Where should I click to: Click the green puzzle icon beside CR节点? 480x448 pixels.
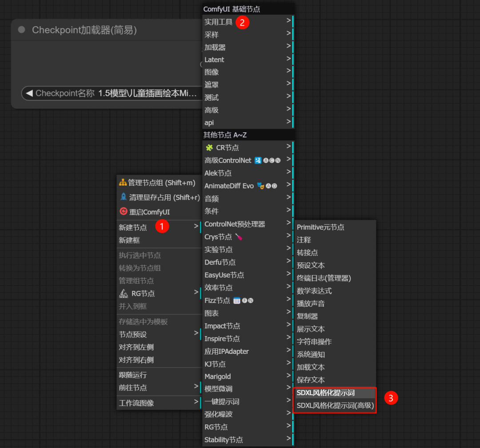209,148
